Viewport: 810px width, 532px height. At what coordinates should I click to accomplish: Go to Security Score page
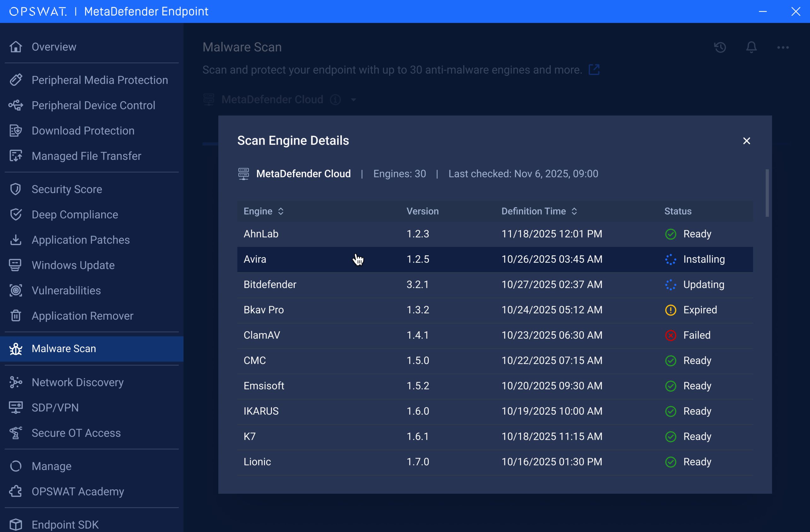(x=67, y=189)
